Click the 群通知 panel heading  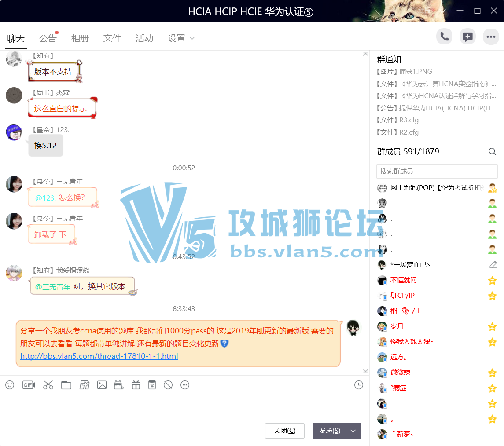389,59
